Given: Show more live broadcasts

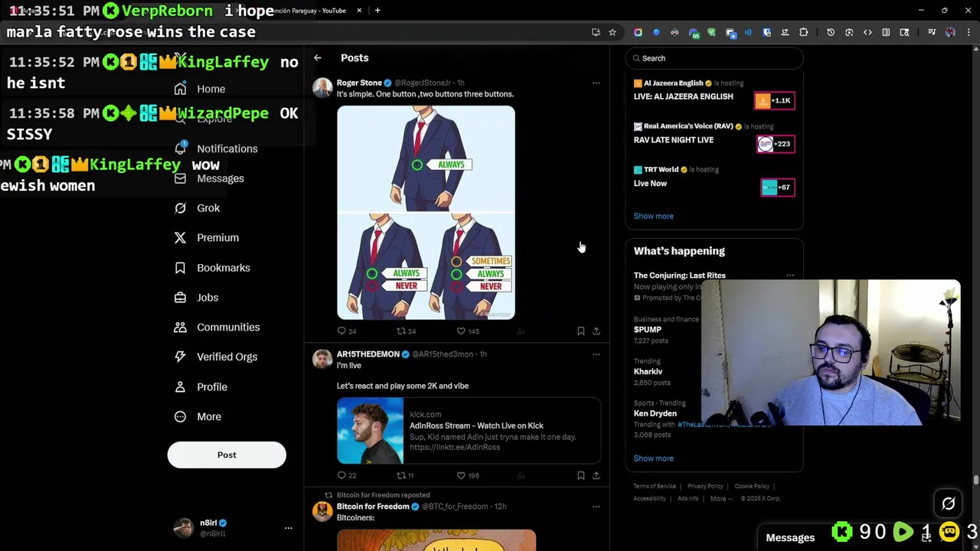Looking at the screenshot, I should click(x=653, y=216).
